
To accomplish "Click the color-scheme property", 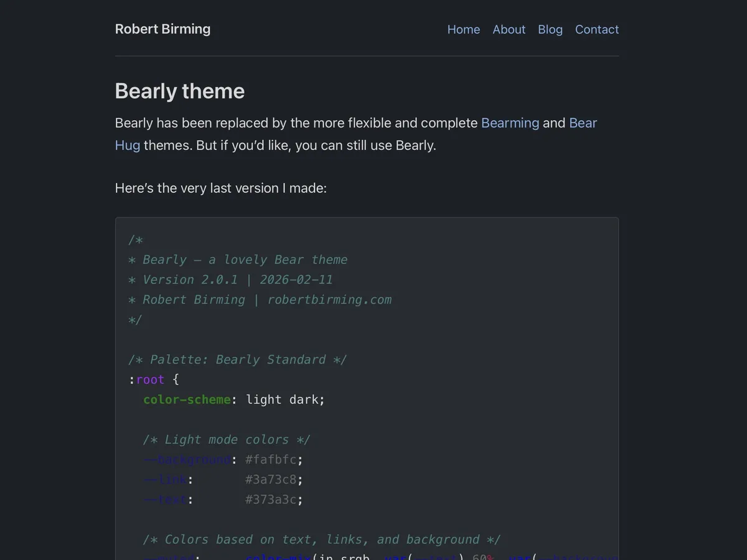I will coord(187,399).
